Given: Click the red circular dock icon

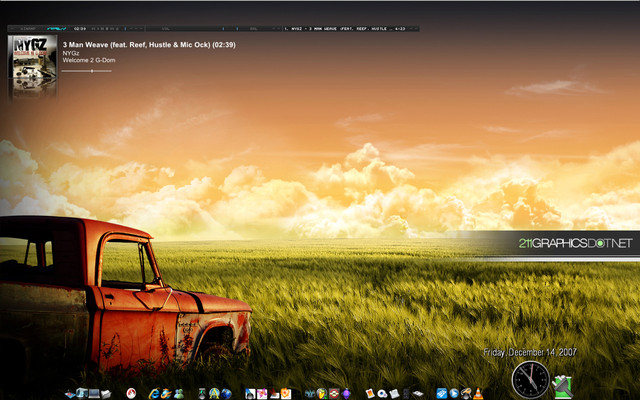Looking at the screenshot, I should click(131, 393).
